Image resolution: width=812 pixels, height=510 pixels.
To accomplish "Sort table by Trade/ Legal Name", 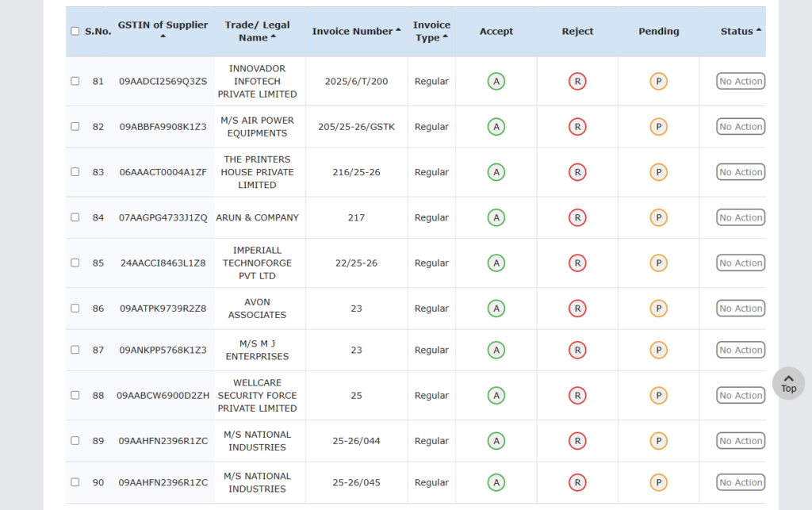I will pos(258,31).
